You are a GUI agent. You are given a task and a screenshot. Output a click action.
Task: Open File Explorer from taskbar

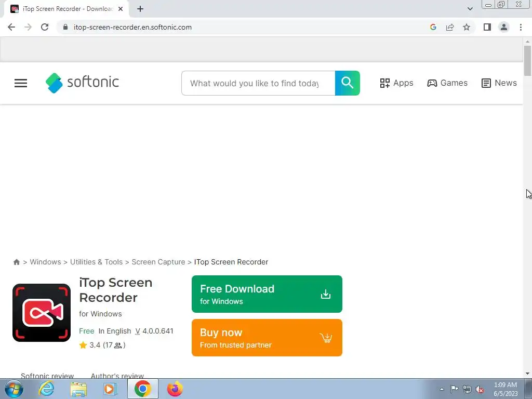pyautogui.click(x=78, y=389)
